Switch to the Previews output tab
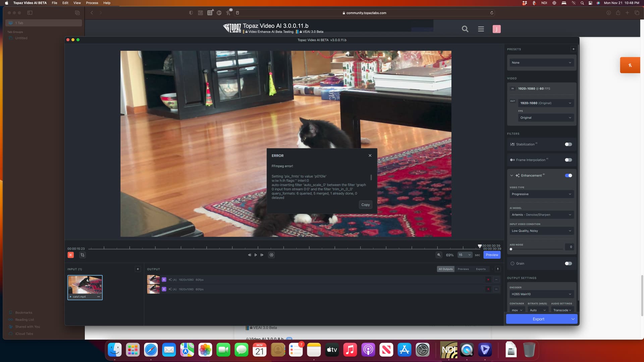The height and width of the screenshot is (362, 644). click(463, 269)
